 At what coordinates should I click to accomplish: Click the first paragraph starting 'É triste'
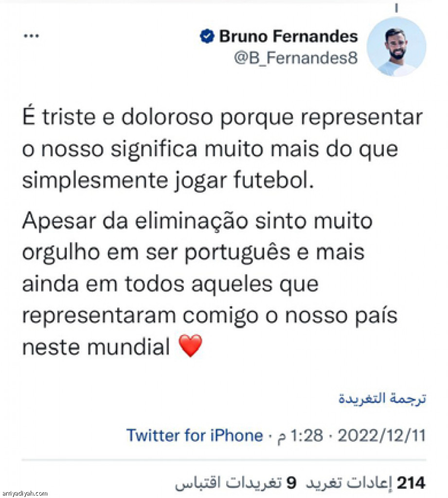pyautogui.click(x=221, y=149)
